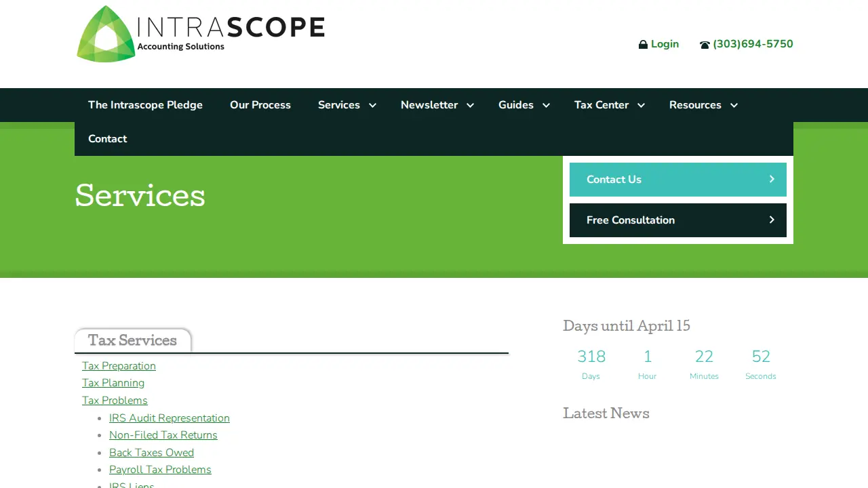Expand the Tax Center menu chevron

pyautogui.click(x=641, y=105)
